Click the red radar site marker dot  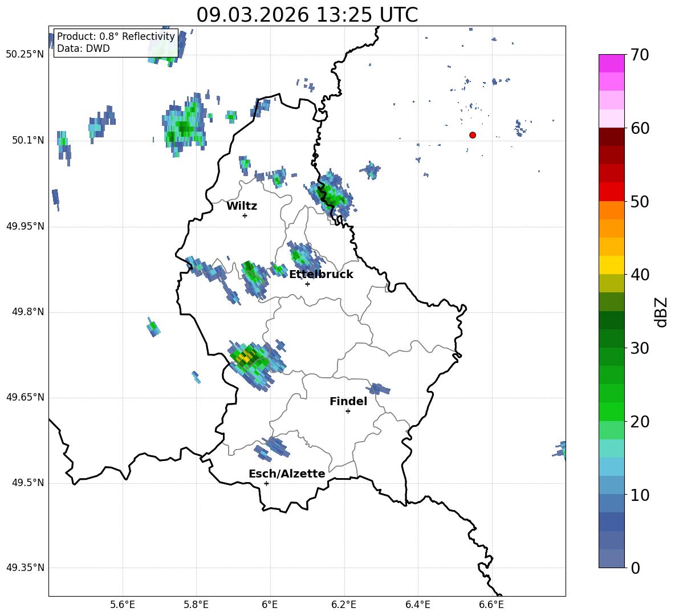[x=472, y=135]
